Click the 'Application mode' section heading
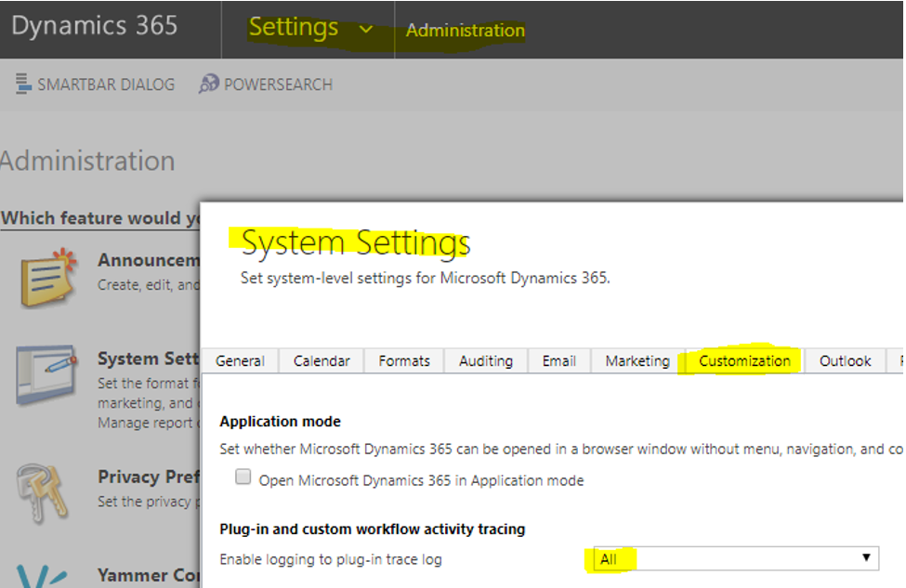 (281, 421)
